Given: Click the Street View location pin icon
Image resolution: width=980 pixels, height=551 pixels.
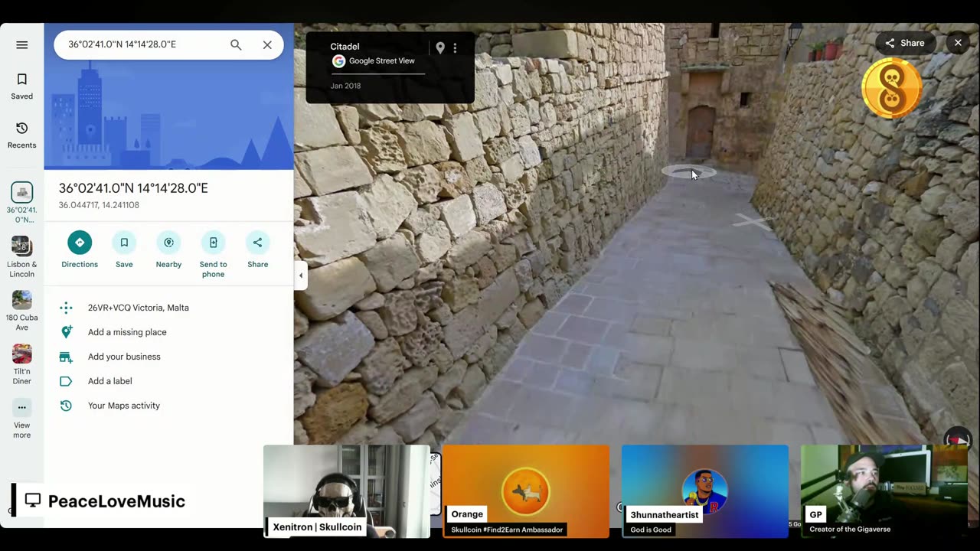Looking at the screenshot, I should [x=440, y=47].
